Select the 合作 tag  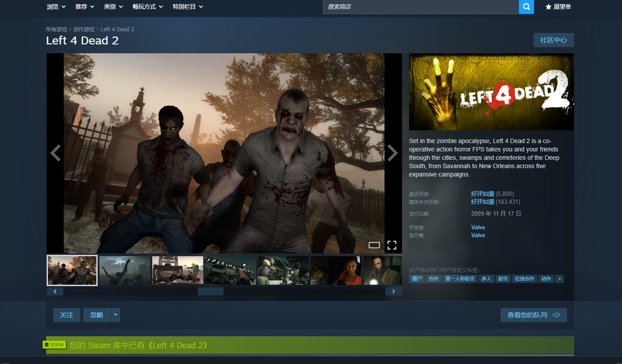434,279
